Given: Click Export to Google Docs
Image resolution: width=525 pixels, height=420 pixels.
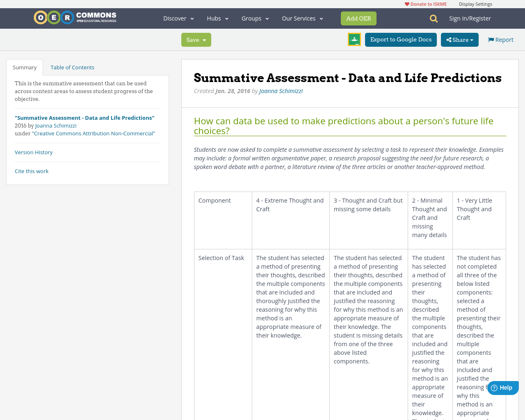Looking at the screenshot, I should tap(401, 39).
